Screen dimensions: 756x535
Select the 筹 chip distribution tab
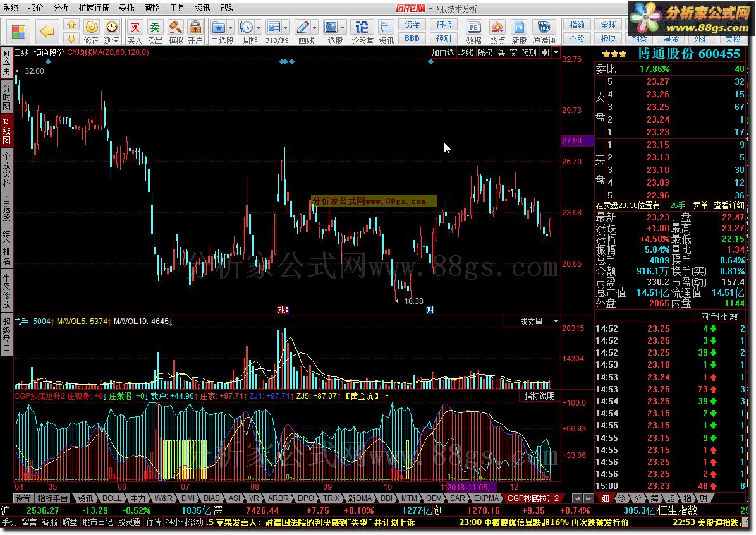[x=654, y=498]
